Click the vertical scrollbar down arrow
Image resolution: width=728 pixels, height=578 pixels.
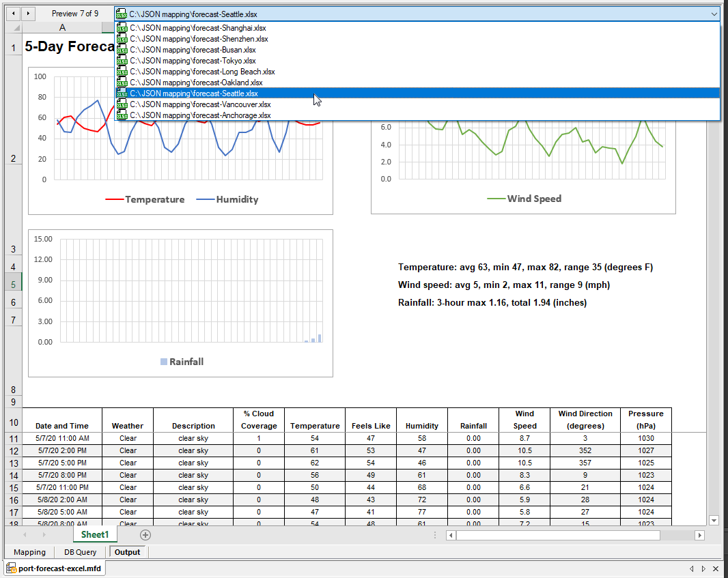(x=714, y=521)
